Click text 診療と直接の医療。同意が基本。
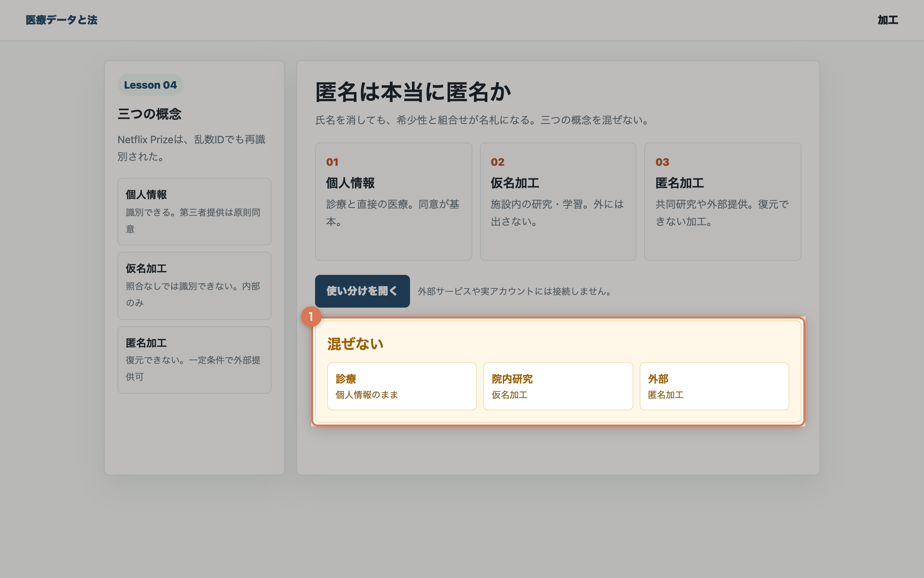The width and height of the screenshot is (924, 578). [x=392, y=213]
